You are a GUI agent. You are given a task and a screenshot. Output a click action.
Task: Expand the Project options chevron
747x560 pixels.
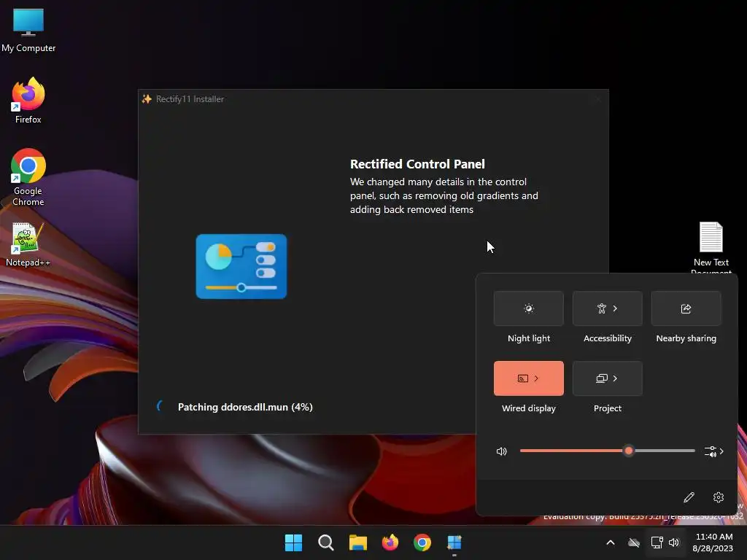(x=615, y=378)
